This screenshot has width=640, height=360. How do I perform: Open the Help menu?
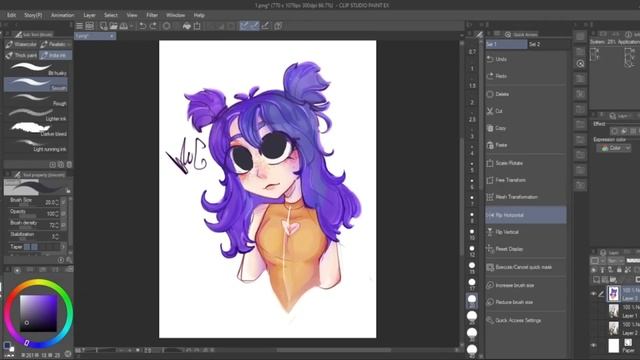(199, 15)
